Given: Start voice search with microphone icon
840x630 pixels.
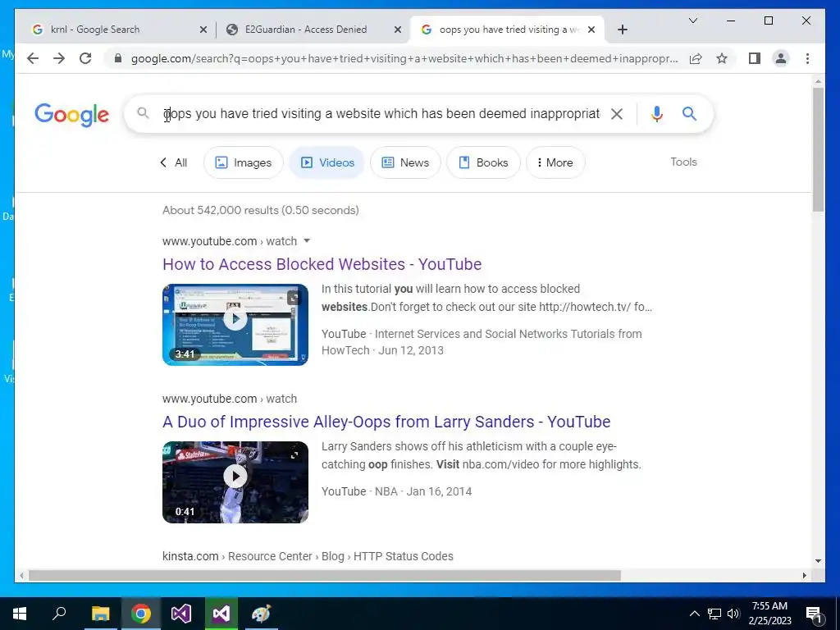Looking at the screenshot, I should pos(657,113).
